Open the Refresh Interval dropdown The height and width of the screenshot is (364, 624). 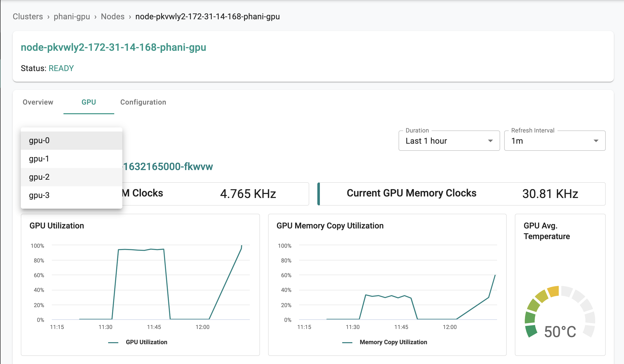tap(555, 141)
